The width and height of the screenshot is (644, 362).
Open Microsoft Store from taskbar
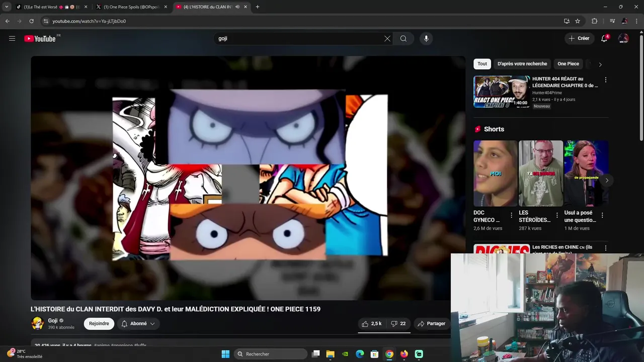374,354
